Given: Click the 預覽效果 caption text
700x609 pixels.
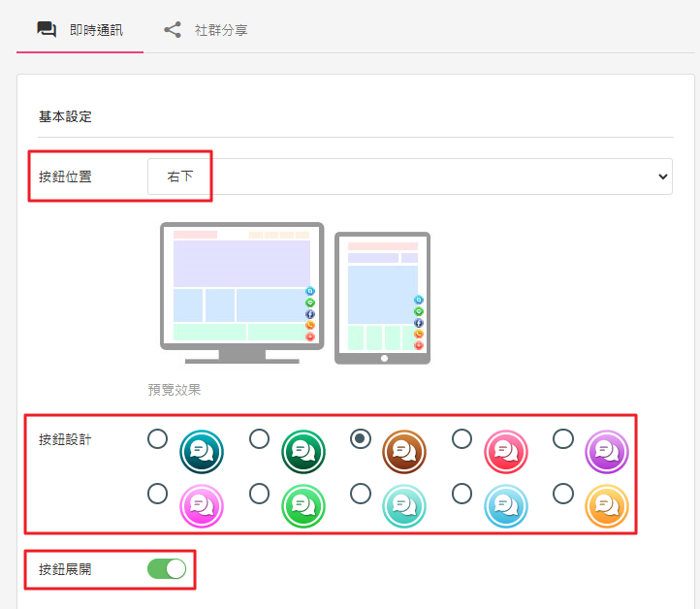Looking at the screenshot, I should click(x=175, y=390).
